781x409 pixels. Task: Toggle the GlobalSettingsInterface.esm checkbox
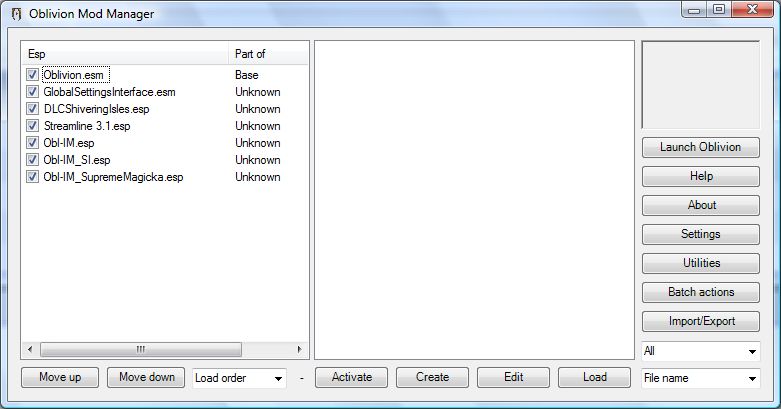(x=32, y=92)
